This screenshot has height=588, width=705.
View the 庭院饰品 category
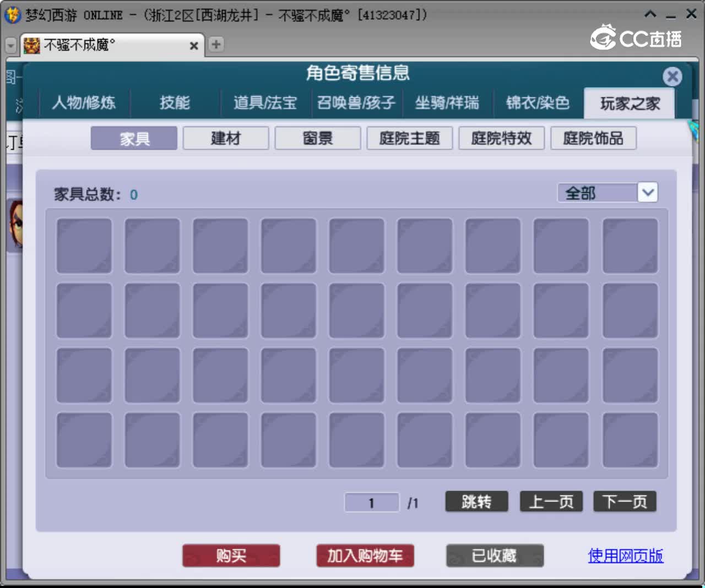pos(593,138)
